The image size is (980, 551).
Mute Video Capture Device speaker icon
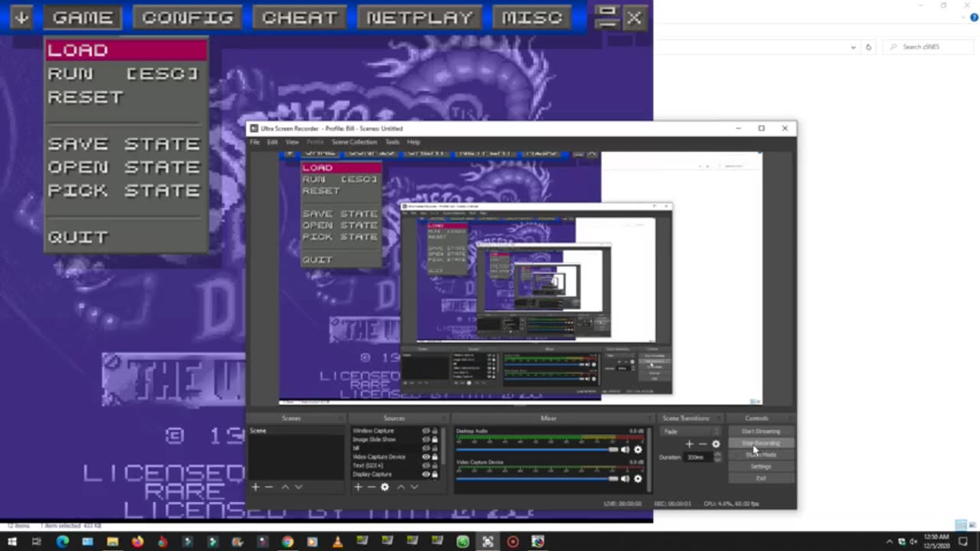626,478
